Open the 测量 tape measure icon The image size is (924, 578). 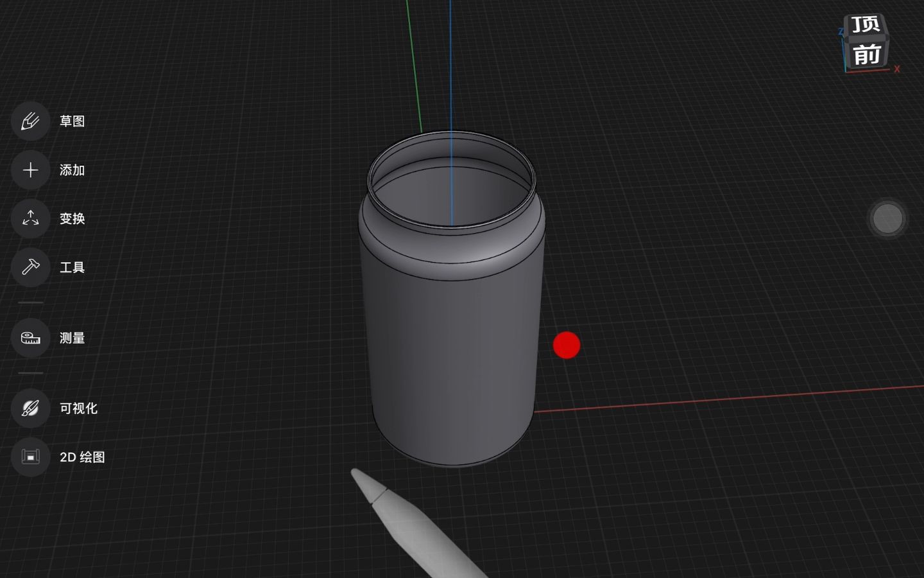[x=30, y=338]
